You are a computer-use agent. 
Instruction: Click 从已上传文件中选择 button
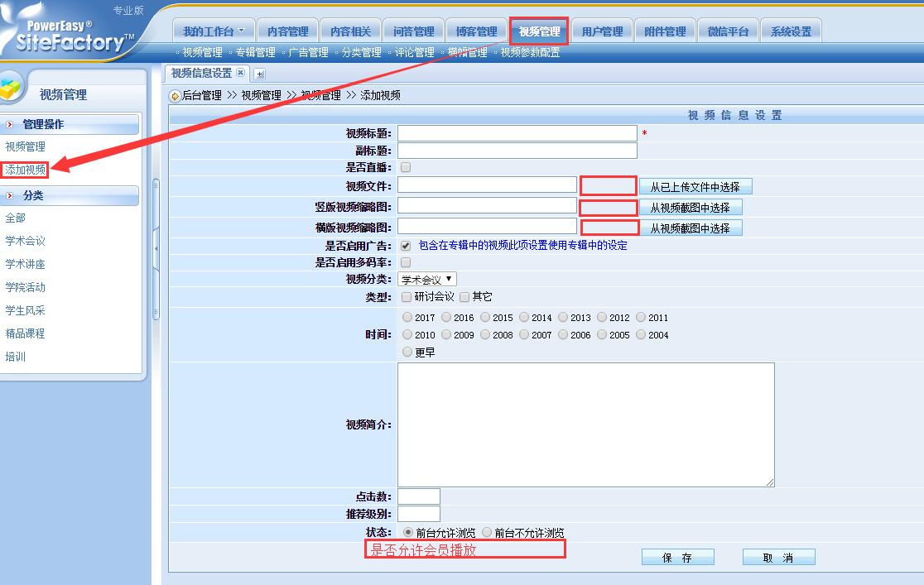pyautogui.click(x=695, y=187)
